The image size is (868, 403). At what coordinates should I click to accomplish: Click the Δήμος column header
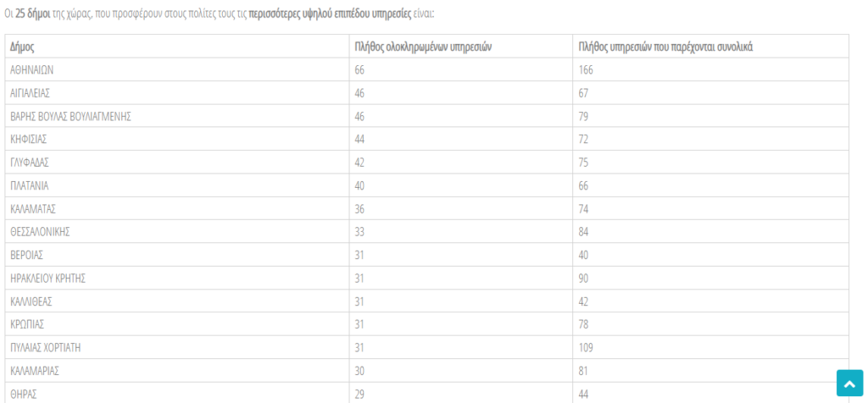tap(178, 47)
